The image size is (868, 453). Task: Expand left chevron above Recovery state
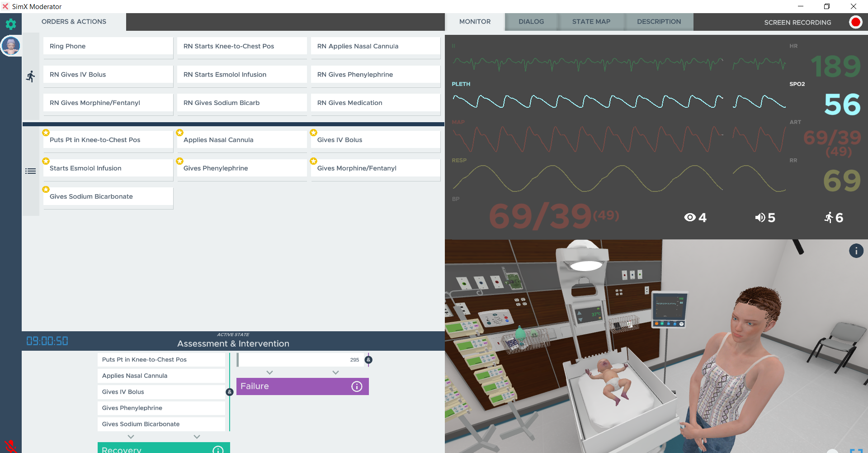click(x=131, y=437)
